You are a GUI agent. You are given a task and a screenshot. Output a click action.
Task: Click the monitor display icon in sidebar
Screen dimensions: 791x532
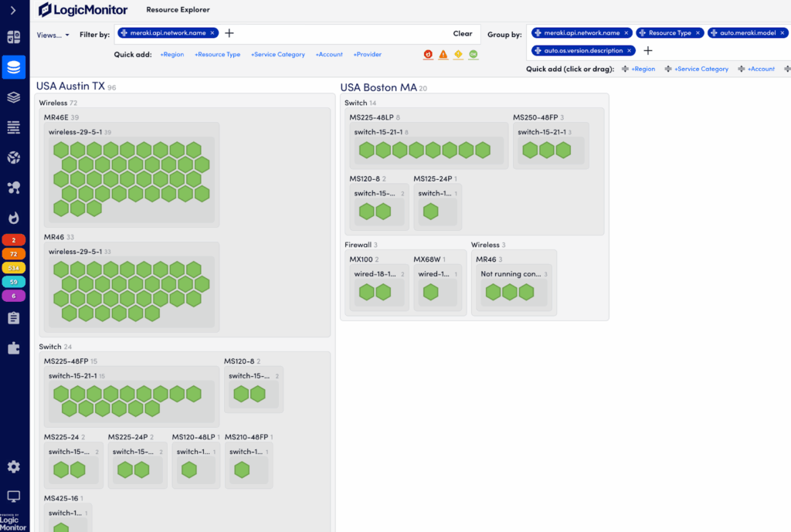coord(13,496)
